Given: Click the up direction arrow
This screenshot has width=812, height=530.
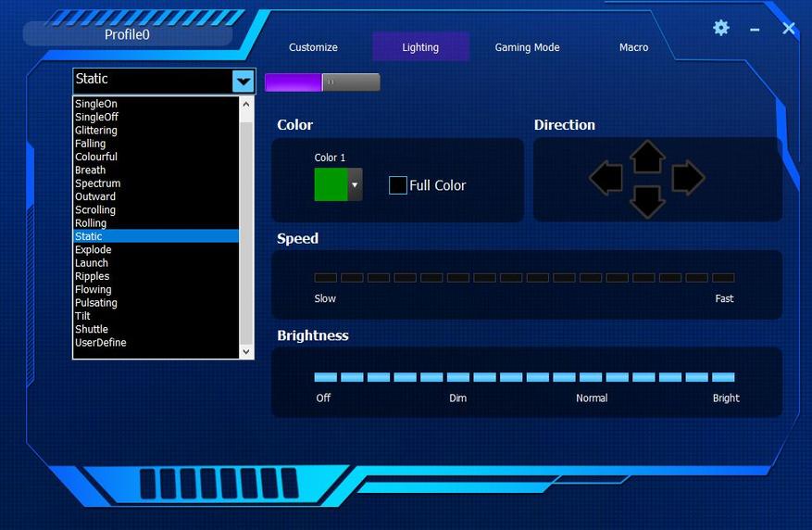Looking at the screenshot, I should point(647,156).
